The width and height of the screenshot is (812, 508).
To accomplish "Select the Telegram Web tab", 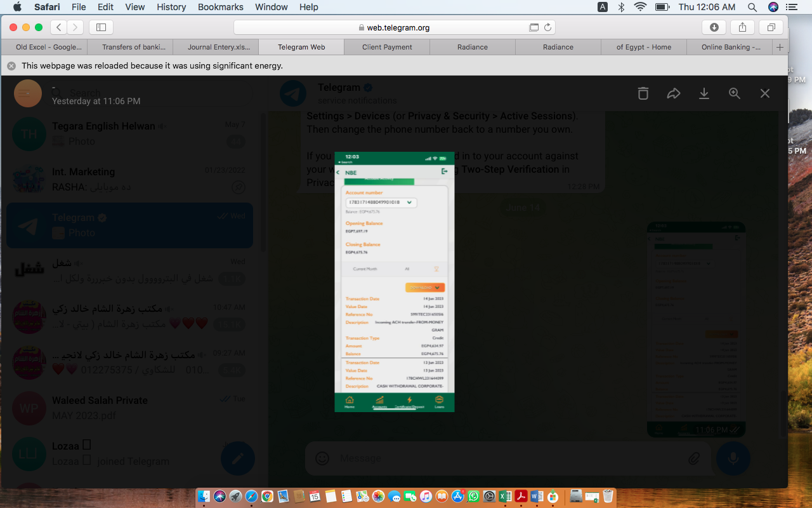I will 301,47.
